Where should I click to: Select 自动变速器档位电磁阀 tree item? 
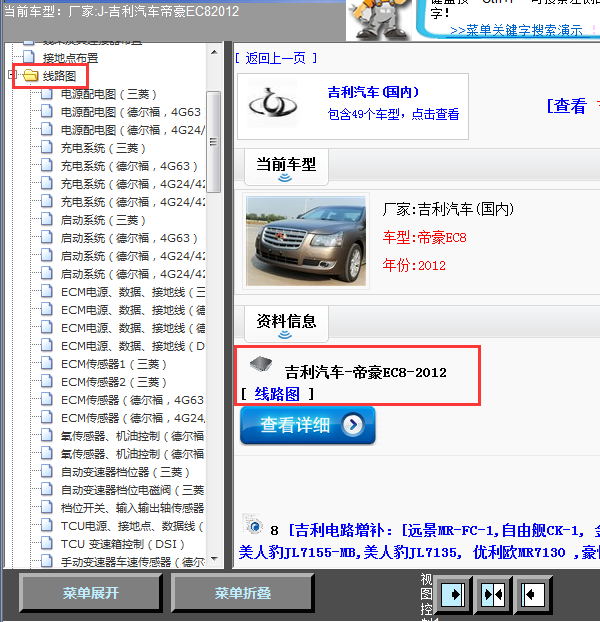click(132, 490)
